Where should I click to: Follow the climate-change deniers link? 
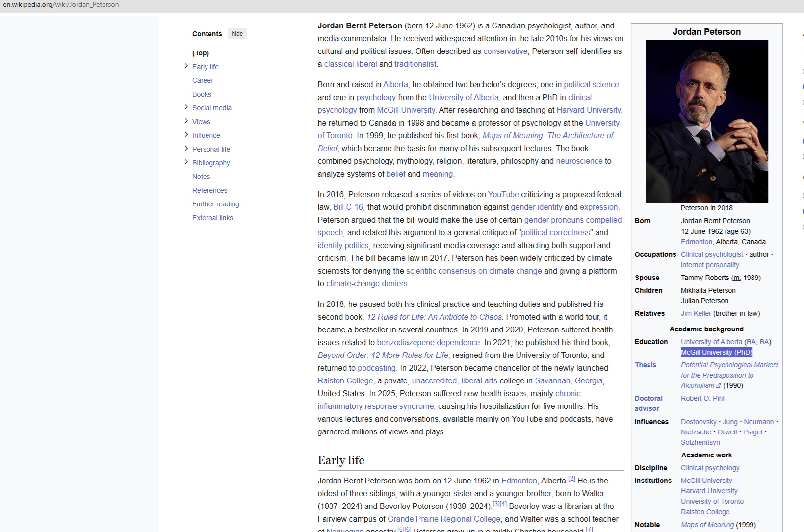pos(367,283)
